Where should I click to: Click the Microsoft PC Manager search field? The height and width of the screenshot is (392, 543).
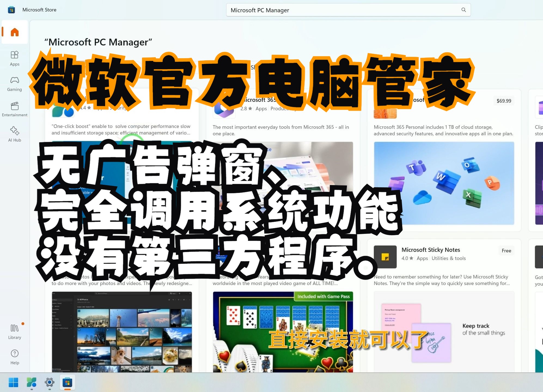tap(348, 10)
